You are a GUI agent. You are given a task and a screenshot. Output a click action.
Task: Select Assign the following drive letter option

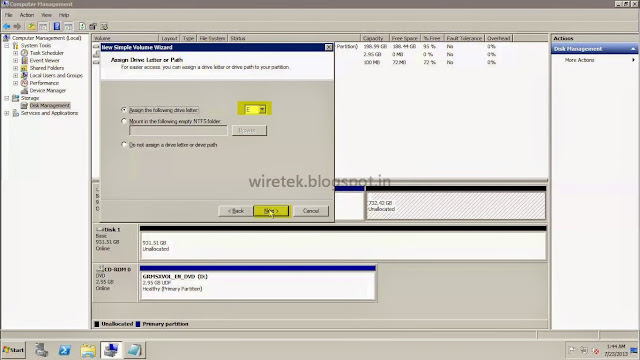(124, 110)
